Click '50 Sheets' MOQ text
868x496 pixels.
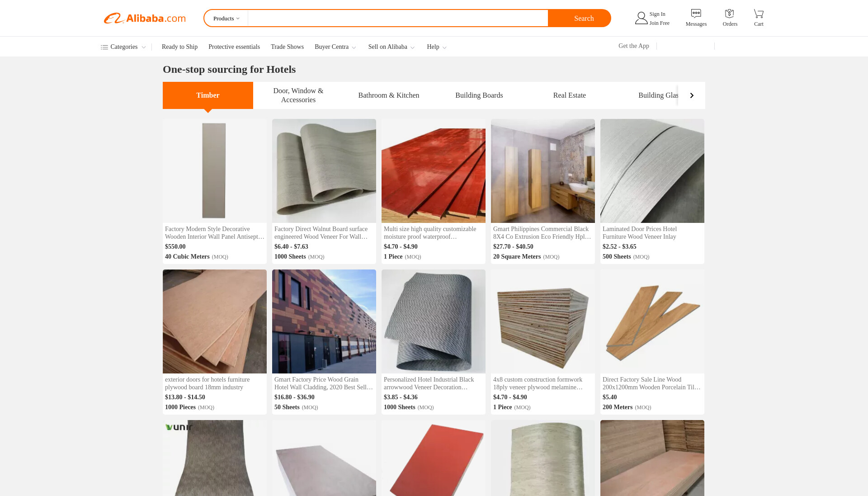pos(287,407)
